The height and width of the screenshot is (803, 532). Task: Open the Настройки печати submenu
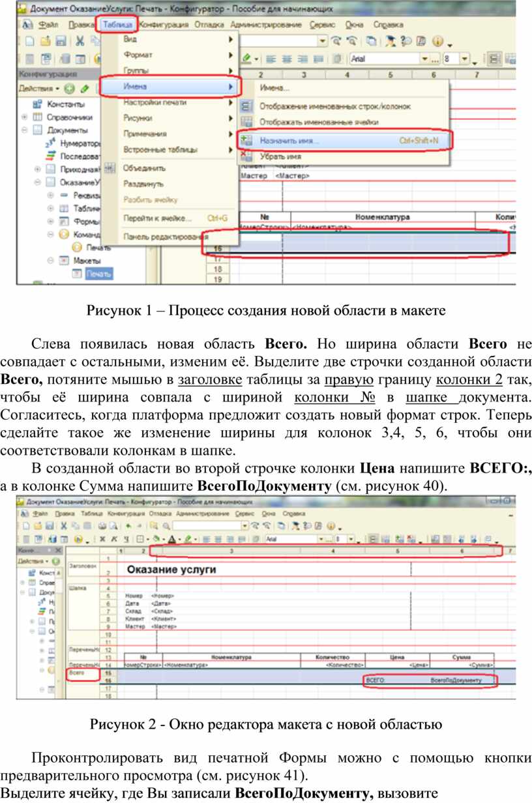click(169, 102)
